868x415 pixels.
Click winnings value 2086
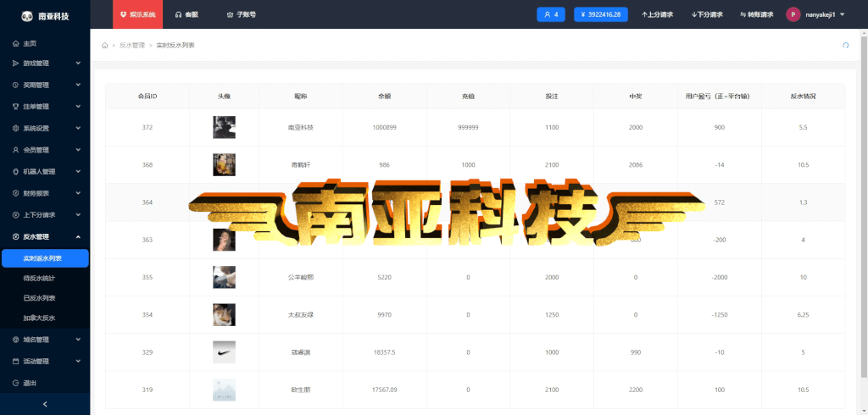(636, 165)
